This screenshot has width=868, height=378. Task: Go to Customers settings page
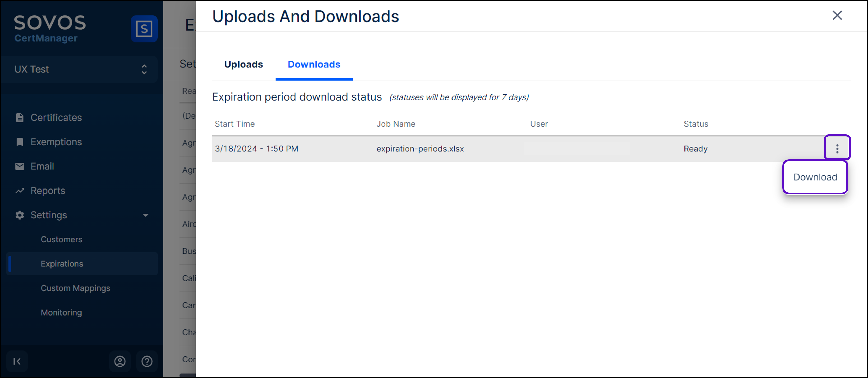pos(61,240)
